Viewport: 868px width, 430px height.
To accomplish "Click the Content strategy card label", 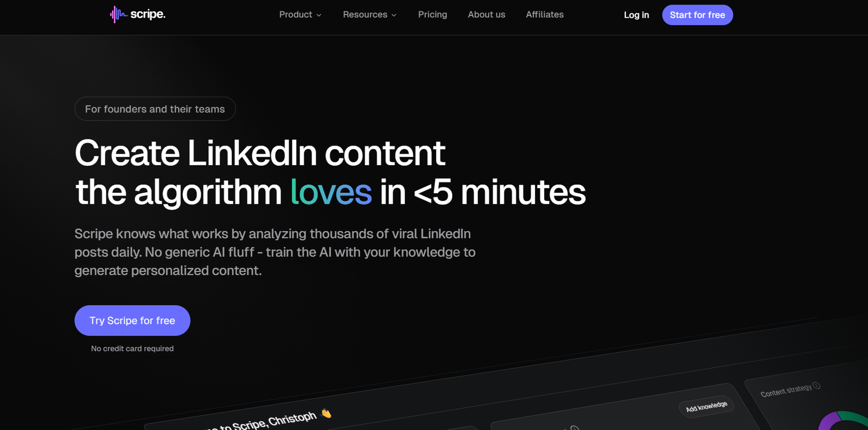I will point(786,390).
